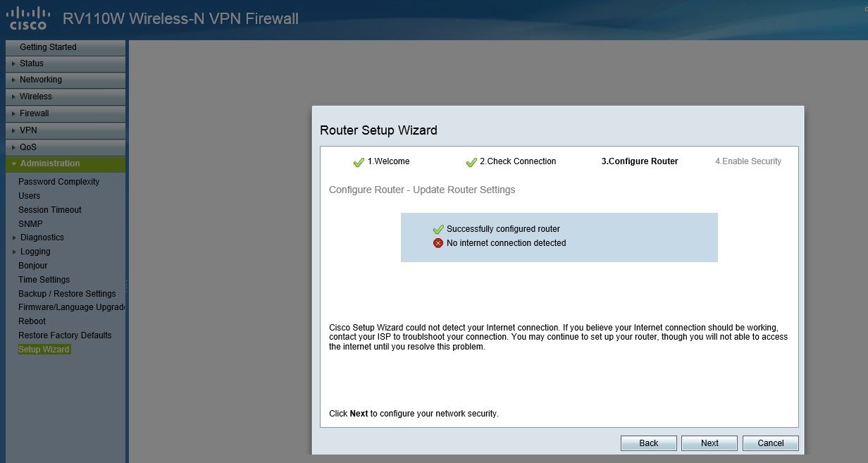Go to Time Settings page
This screenshot has width=868, height=463.
[x=44, y=280]
